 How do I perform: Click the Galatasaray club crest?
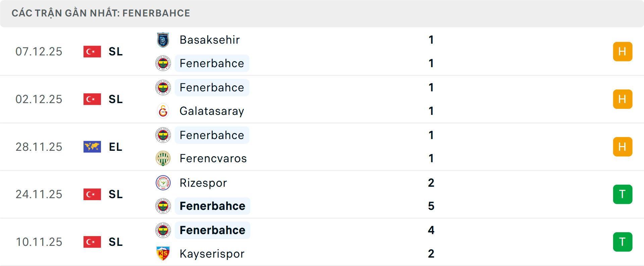click(163, 111)
